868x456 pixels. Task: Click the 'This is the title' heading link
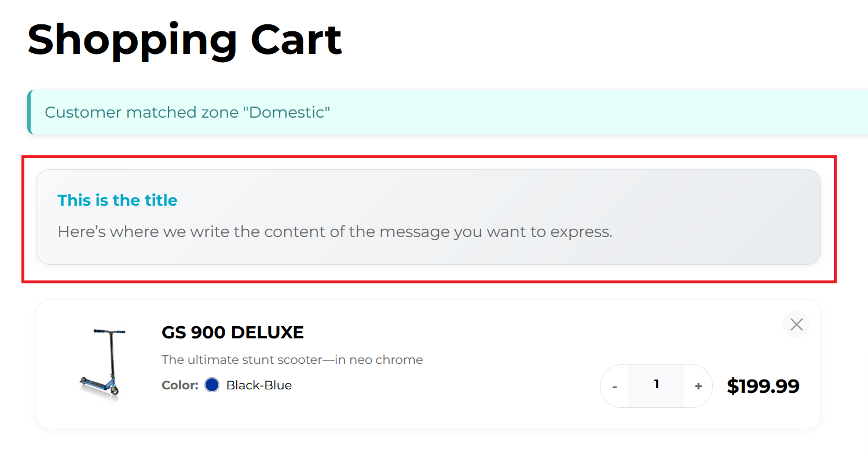[118, 200]
